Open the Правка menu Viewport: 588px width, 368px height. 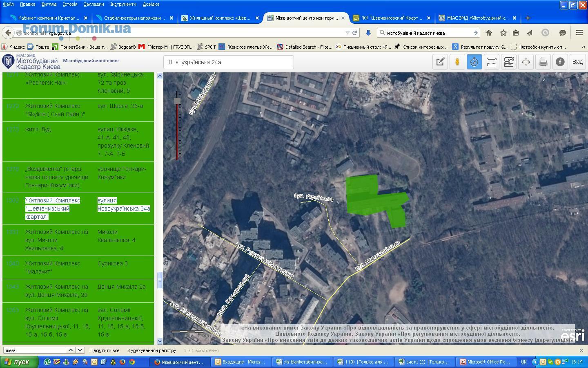[x=27, y=4]
